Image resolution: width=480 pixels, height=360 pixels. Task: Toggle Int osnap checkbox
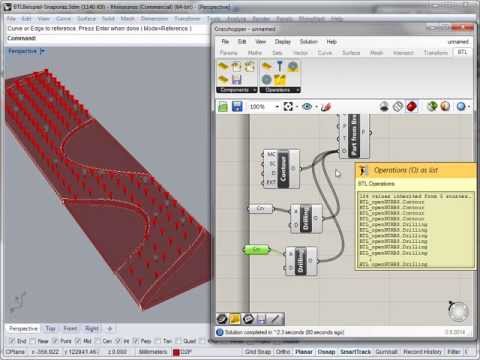[118, 341]
